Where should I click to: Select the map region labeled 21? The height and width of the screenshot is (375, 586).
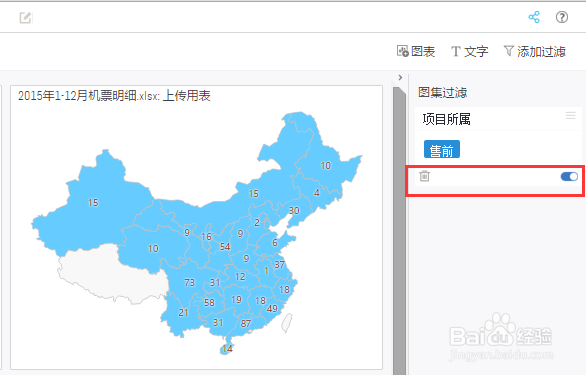pos(183,312)
